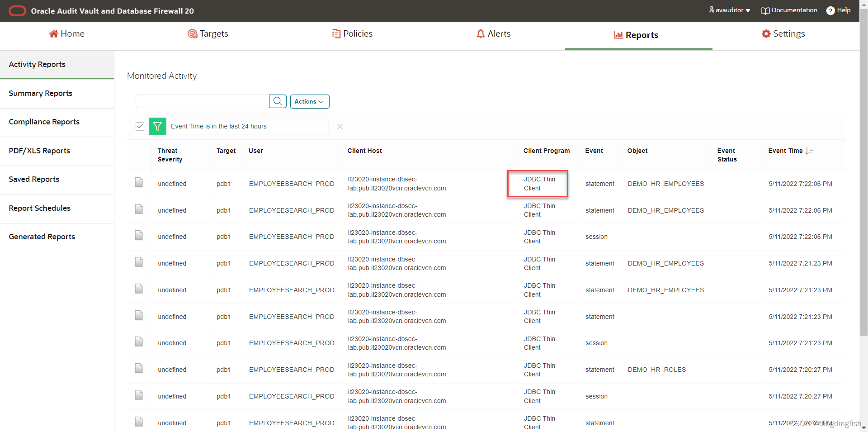
Task: Open detail icon for 7:22:06 PM session row
Action: [x=139, y=236]
